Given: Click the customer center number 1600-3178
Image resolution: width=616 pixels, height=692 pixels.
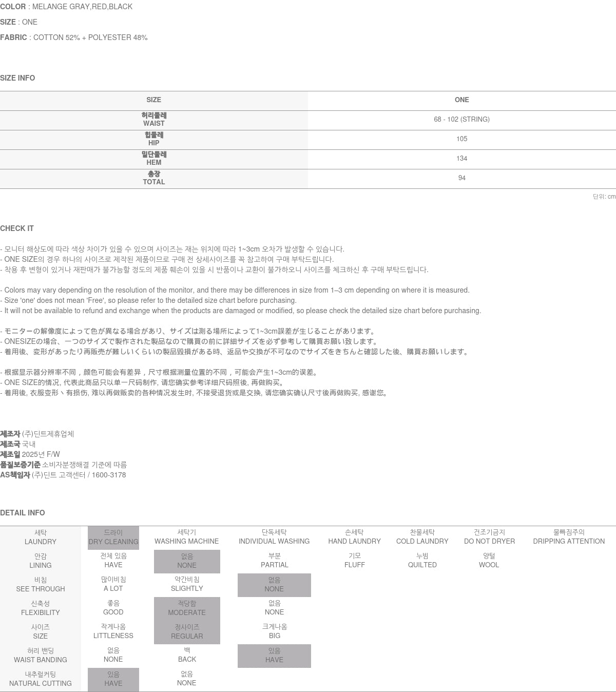Looking at the screenshot, I should pos(109,475).
